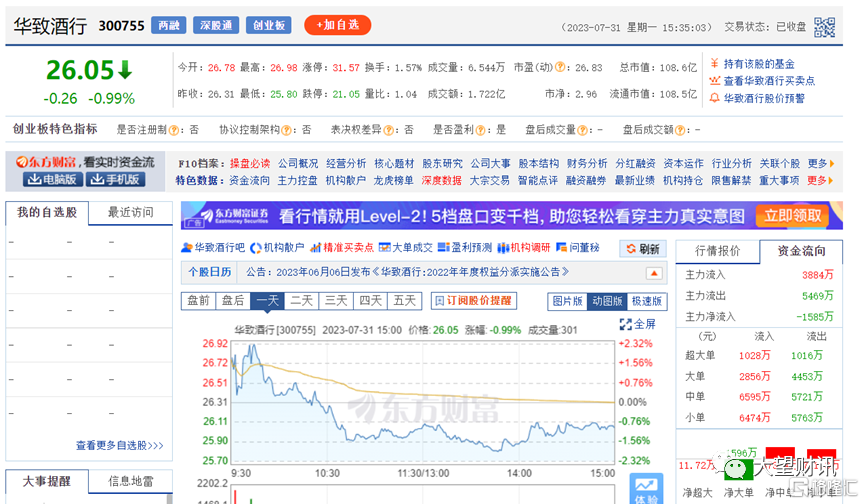Select the 三天 chart period
Viewport: 864px width, 504px height.
coord(336,301)
